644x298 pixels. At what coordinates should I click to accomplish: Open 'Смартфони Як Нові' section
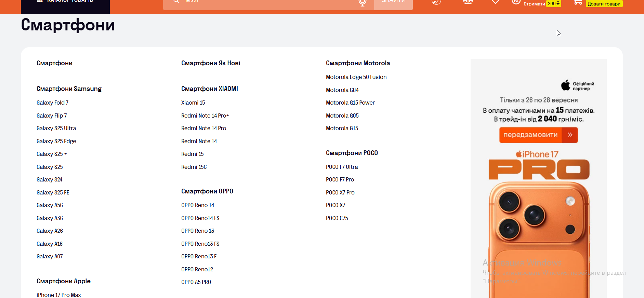point(211,63)
